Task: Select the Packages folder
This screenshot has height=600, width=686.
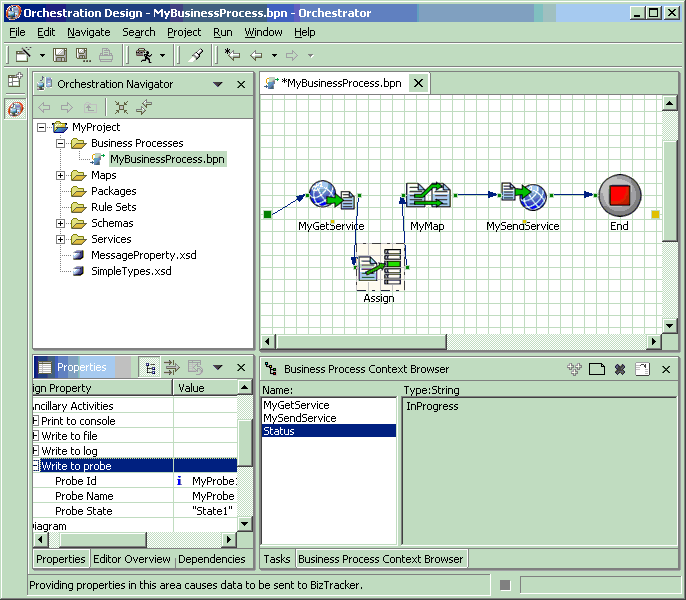Action: tap(113, 191)
